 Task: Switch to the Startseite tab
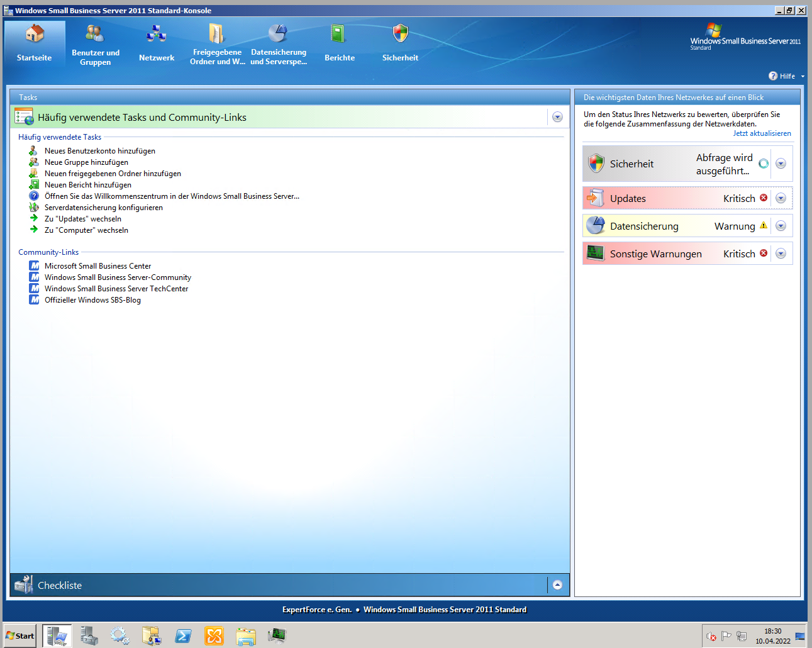point(35,44)
